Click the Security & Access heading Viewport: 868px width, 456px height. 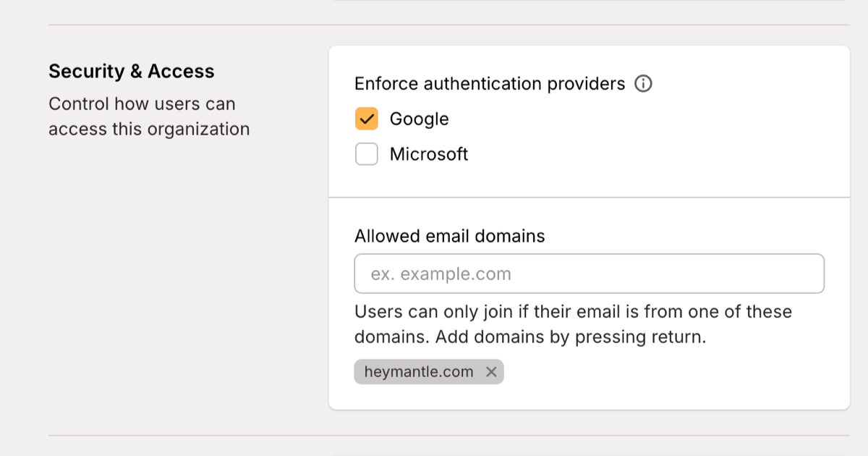tap(131, 70)
